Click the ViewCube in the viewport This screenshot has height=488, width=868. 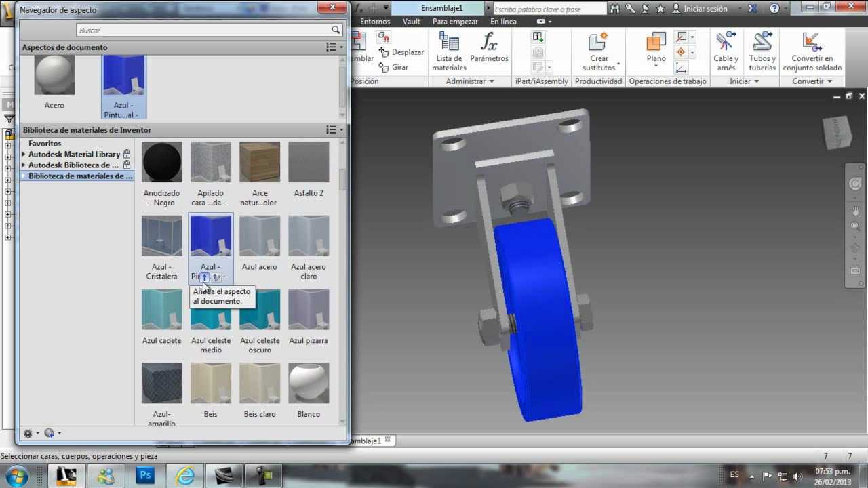pos(837,134)
